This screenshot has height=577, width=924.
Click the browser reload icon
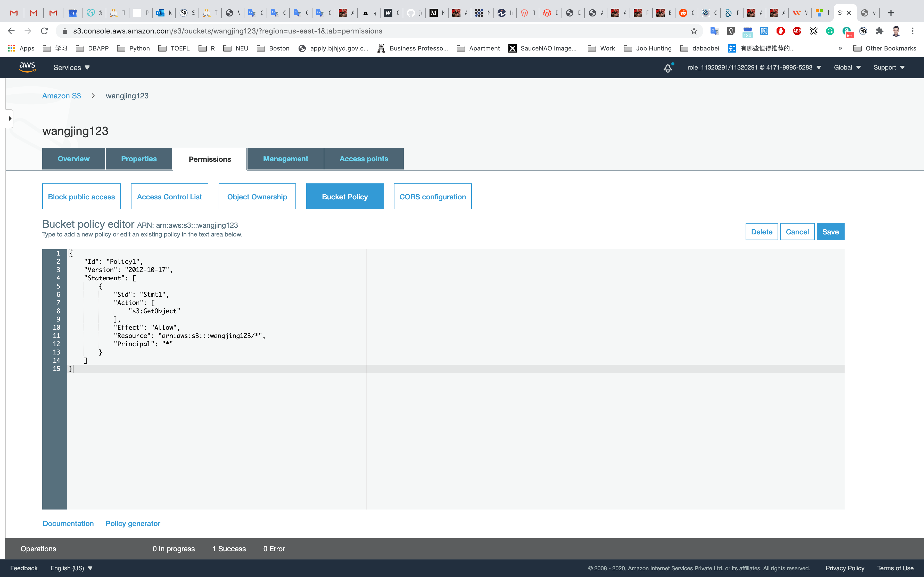click(x=45, y=31)
